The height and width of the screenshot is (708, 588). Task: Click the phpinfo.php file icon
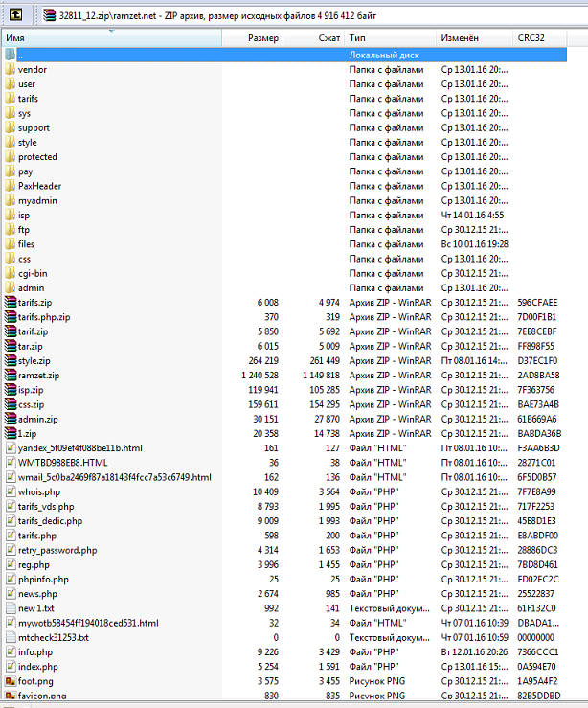coord(11,580)
